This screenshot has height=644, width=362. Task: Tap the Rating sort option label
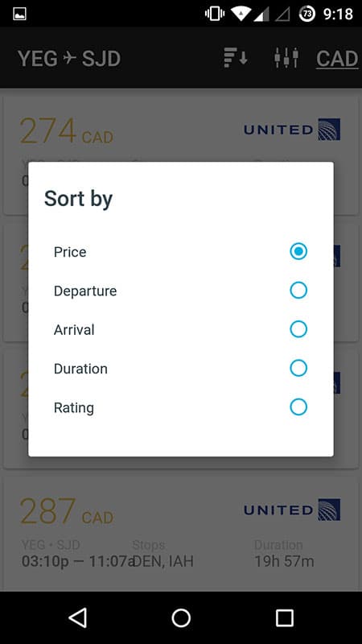[74, 408]
